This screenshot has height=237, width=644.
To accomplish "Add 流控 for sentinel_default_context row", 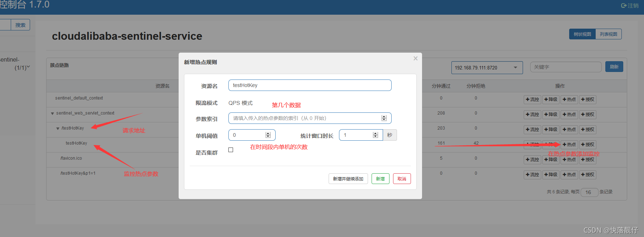I will pos(532,100).
